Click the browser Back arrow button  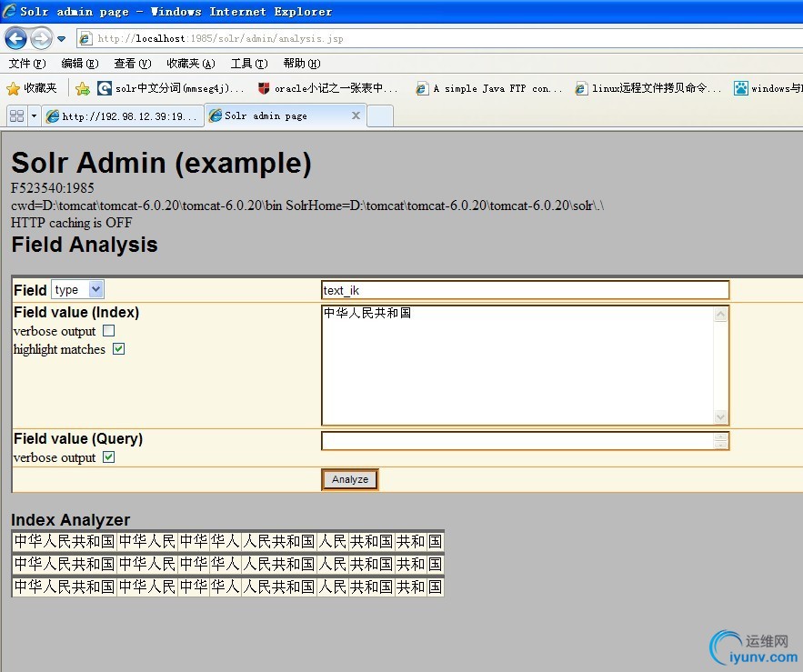[x=15, y=38]
